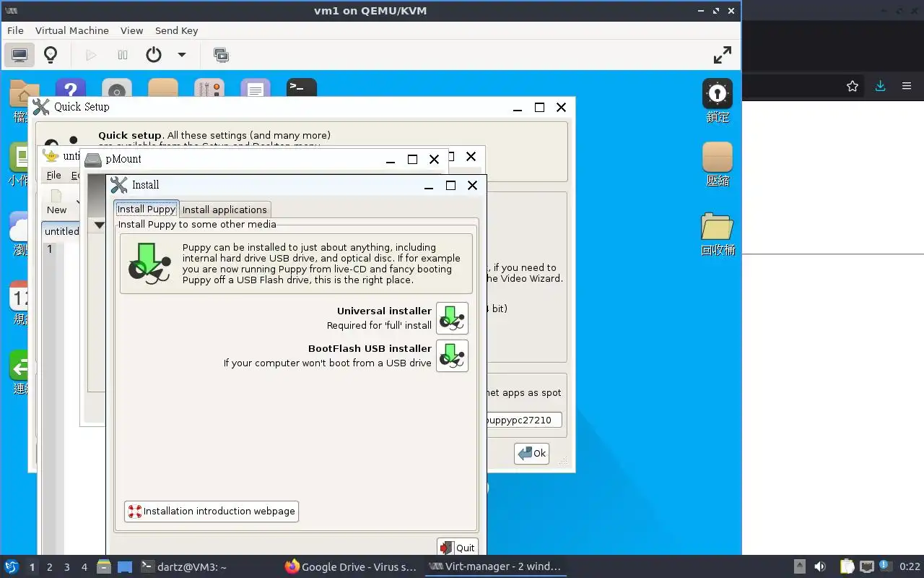Create a New document in the editor
The height and width of the screenshot is (578, 924).
(56, 202)
